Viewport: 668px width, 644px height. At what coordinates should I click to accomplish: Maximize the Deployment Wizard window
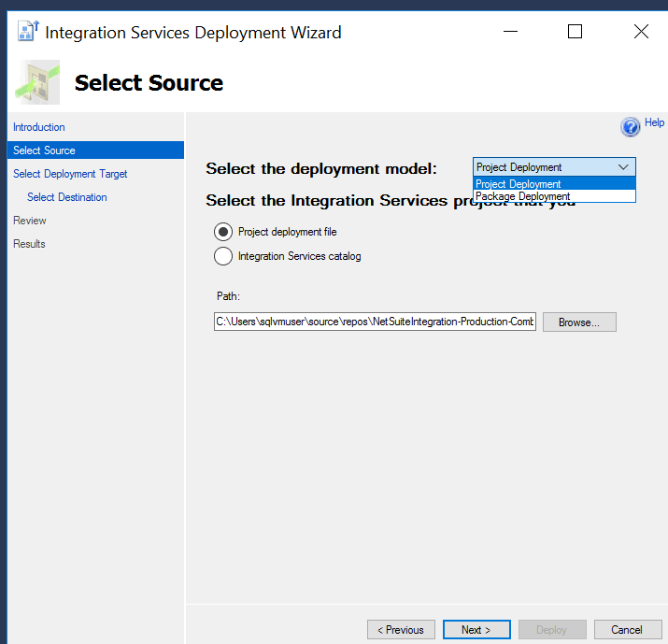click(x=575, y=32)
